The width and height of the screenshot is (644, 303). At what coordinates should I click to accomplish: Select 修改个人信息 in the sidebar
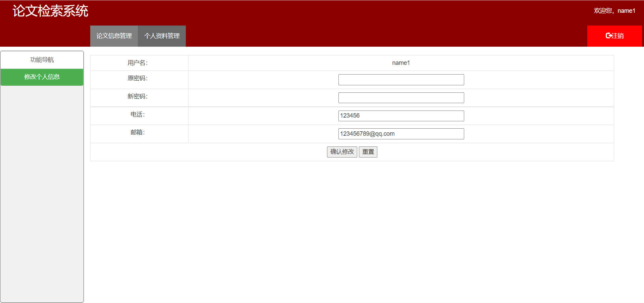coord(42,77)
